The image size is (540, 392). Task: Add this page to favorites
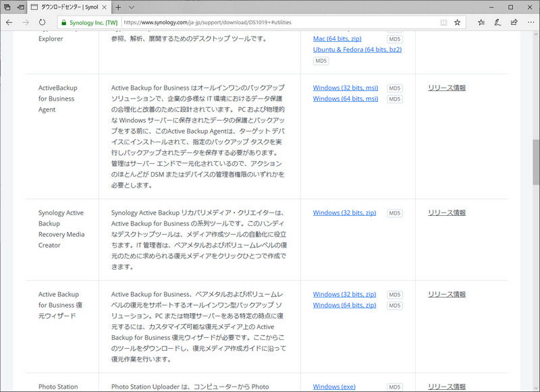pyautogui.click(x=458, y=22)
